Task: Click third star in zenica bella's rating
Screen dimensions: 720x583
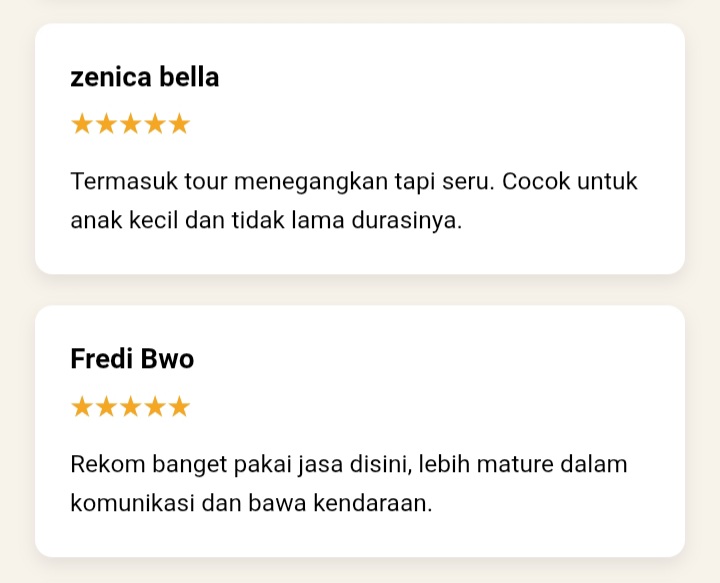Action: (130, 124)
